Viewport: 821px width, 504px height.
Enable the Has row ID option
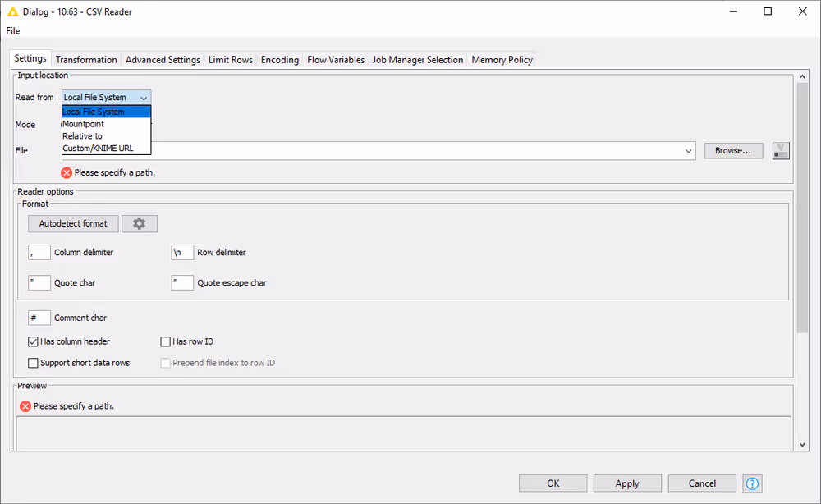165,341
